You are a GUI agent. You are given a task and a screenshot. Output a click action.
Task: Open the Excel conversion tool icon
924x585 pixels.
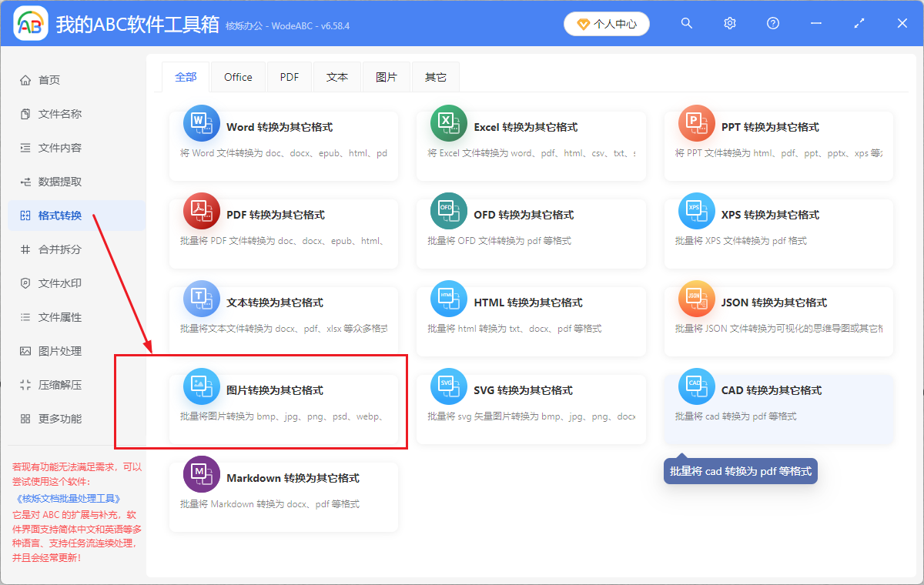pos(449,123)
